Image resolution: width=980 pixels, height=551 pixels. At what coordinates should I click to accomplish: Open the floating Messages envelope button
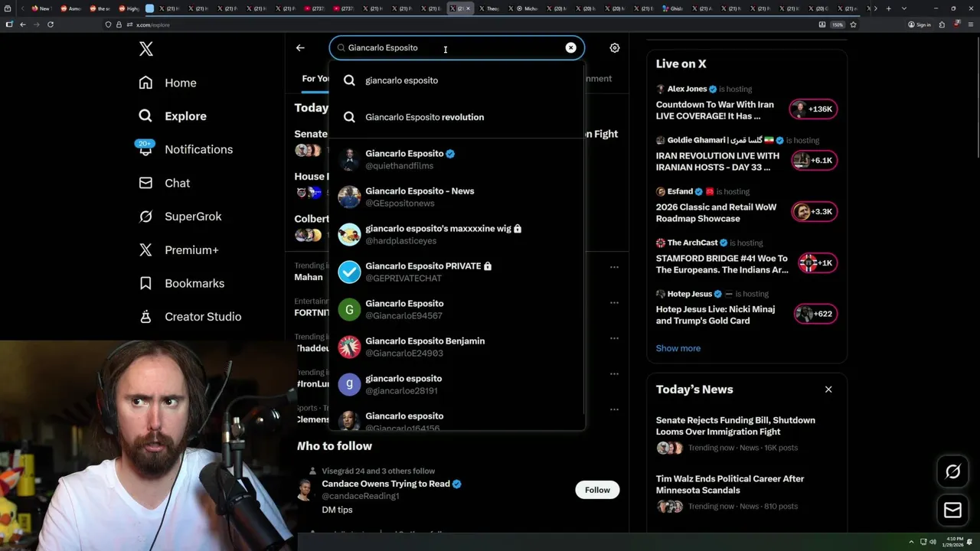tap(953, 510)
